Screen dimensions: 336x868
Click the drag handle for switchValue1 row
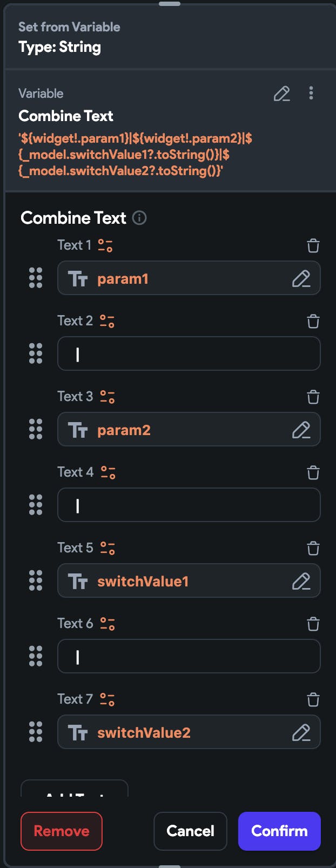pyautogui.click(x=36, y=580)
